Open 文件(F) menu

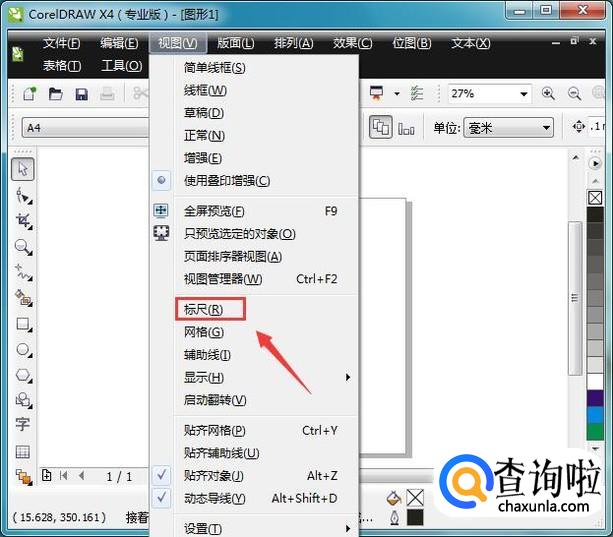click(x=61, y=43)
